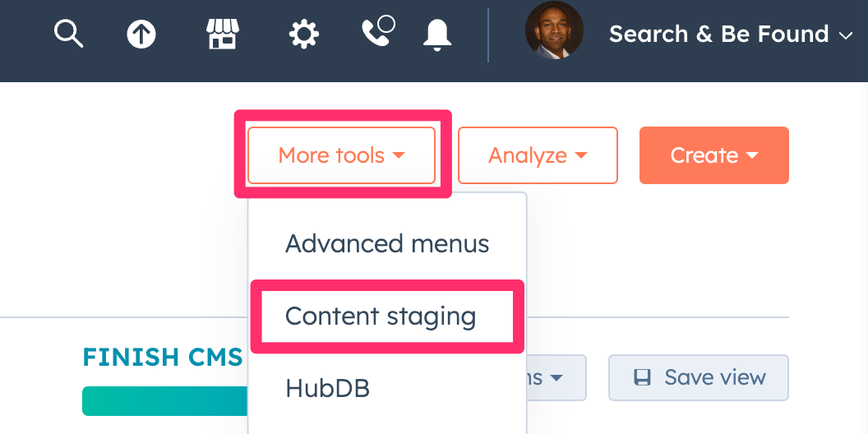The height and width of the screenshot is (434, 868).
Task: Choose Content staging from the menu
Action: 381,316
